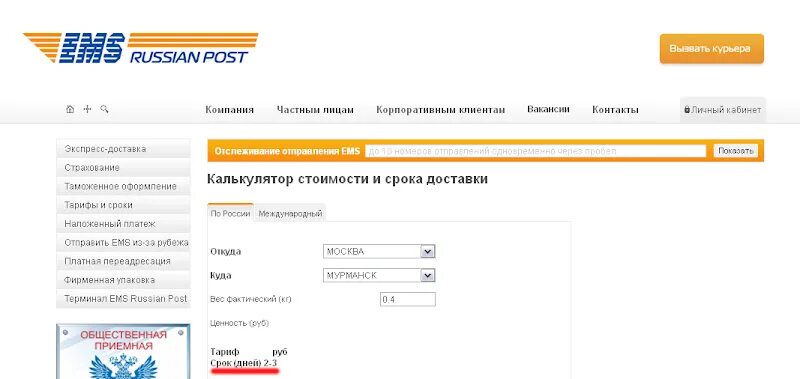Click the Калькулятор стоимости и срока доставки heading

coord(347,179)
